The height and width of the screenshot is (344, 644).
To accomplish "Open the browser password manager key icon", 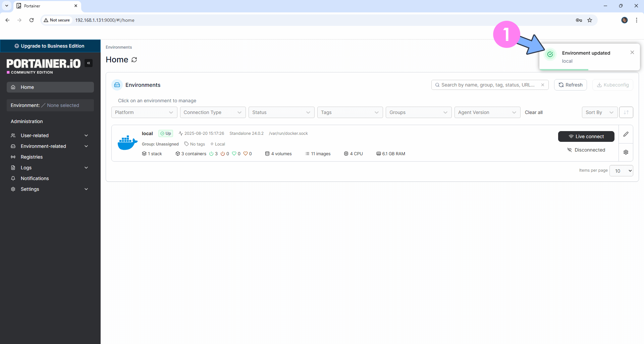I will click(579, 20).
